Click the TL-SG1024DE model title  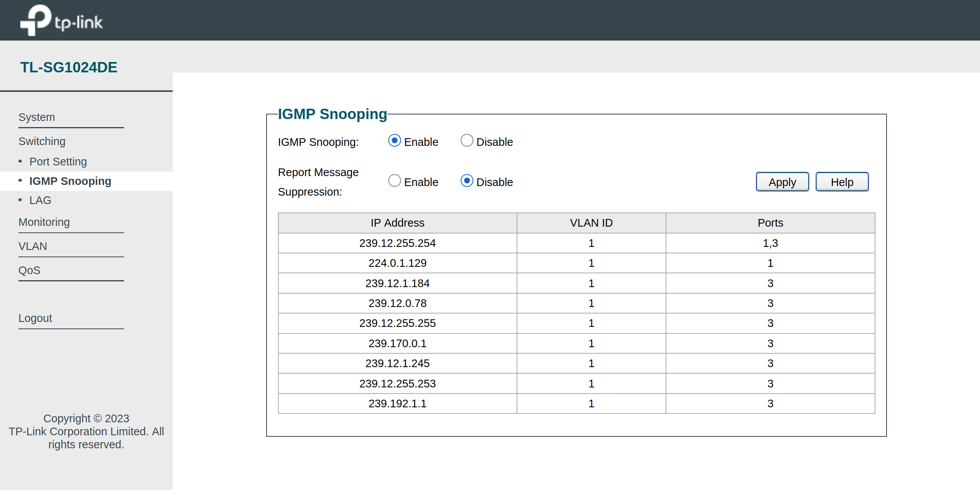[69, 67]
